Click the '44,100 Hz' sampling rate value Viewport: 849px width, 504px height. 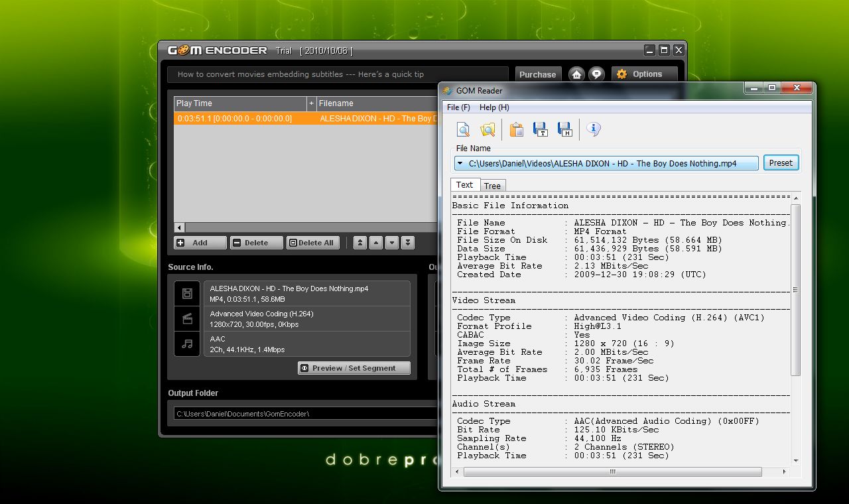point(598,438)
